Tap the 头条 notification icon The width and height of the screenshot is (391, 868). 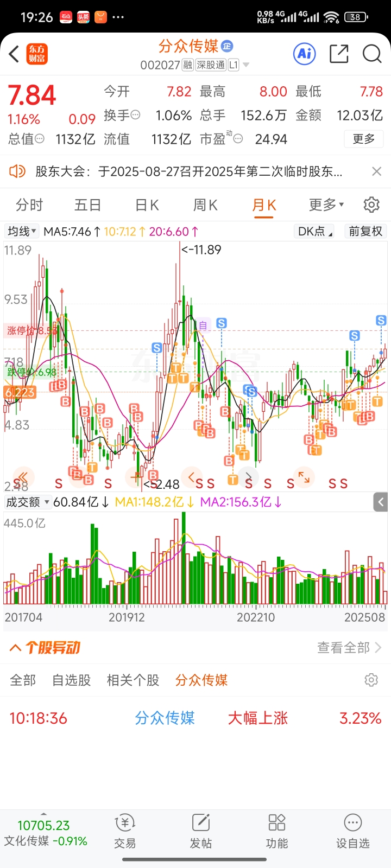coord(83,17)
